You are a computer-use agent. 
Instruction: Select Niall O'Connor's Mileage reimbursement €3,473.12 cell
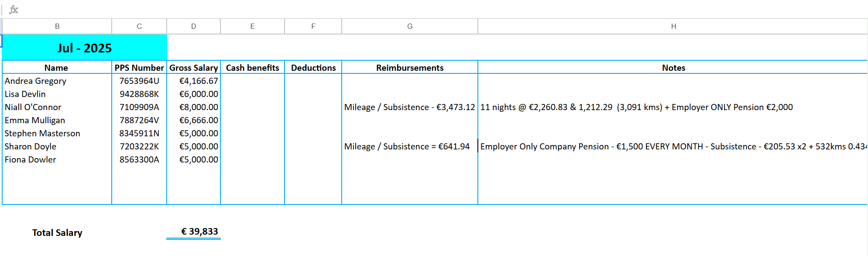pyautogui.click(x=409, y=107)
